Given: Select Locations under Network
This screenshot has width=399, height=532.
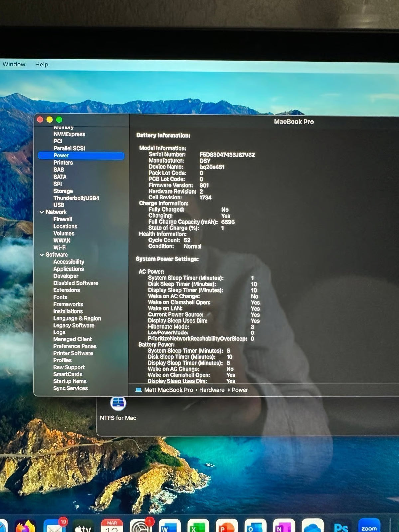Looking at the screenshot, I should [x=65, y=226].
